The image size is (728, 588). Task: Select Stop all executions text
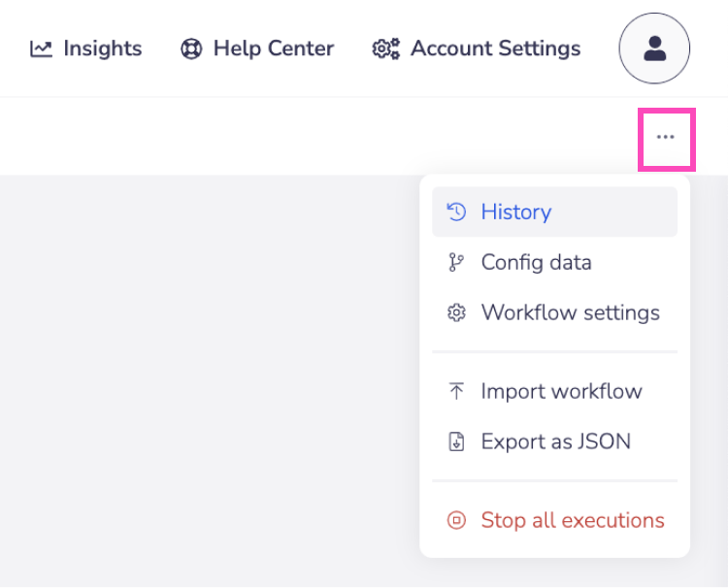[573, 520]
